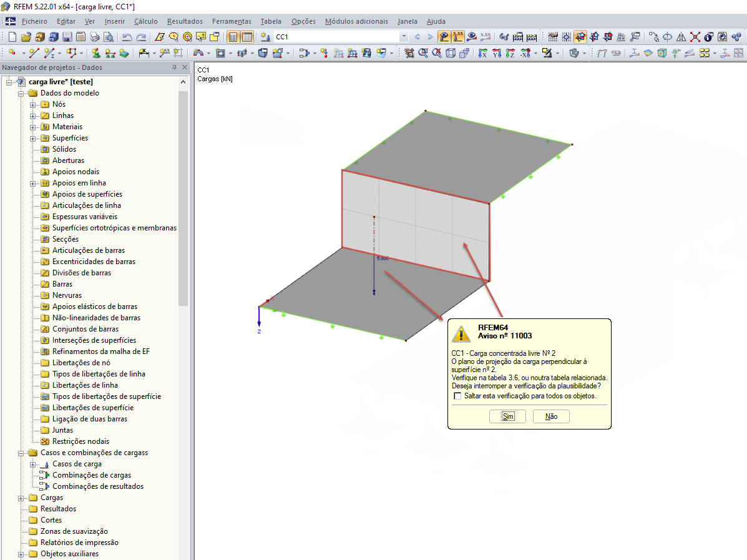Image resolution: width=747 pixels, height=560 pixels.
Task: Undo the last action
Action: [127, 37]
